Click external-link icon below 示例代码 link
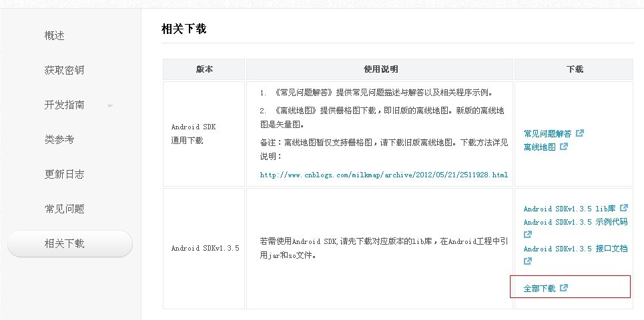Screen dimensions: 644x320 528,234
